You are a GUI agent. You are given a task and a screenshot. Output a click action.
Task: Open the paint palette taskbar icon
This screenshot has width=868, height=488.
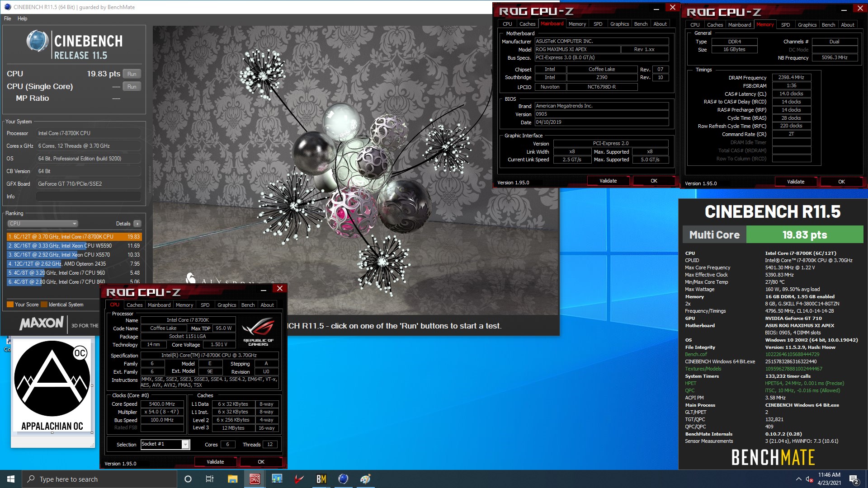point(366,479)
